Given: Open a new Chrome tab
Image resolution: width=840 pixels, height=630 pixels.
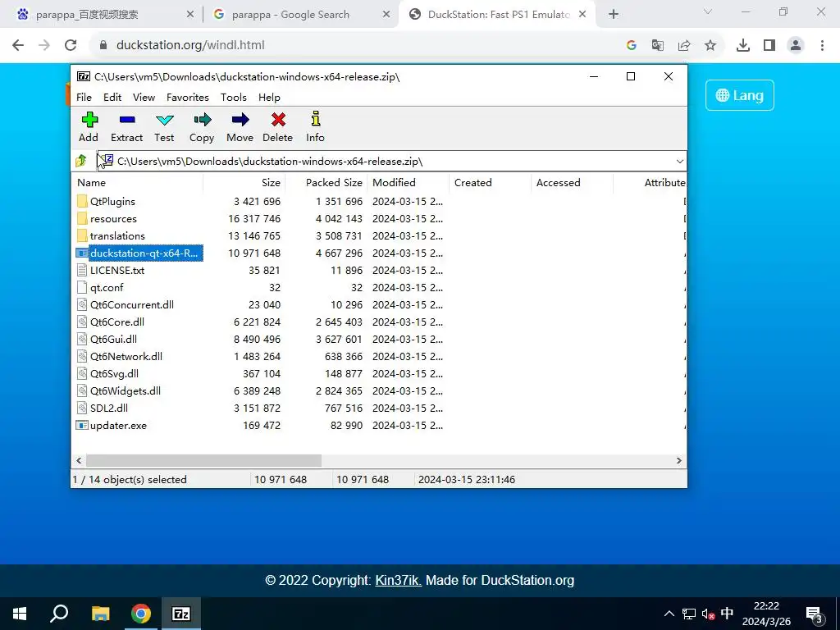Looking at the screenshot, I should [x=614, y=15].
